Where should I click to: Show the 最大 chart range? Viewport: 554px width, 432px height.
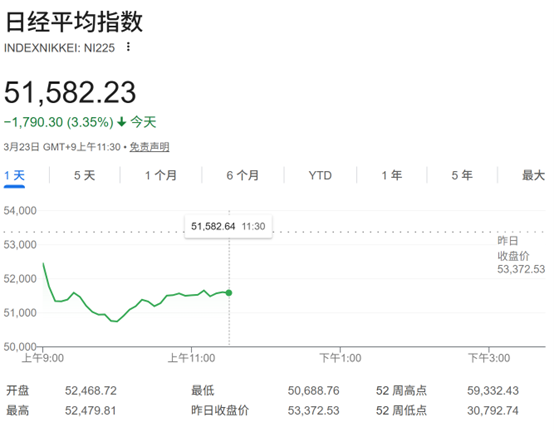tap(534, 176)
